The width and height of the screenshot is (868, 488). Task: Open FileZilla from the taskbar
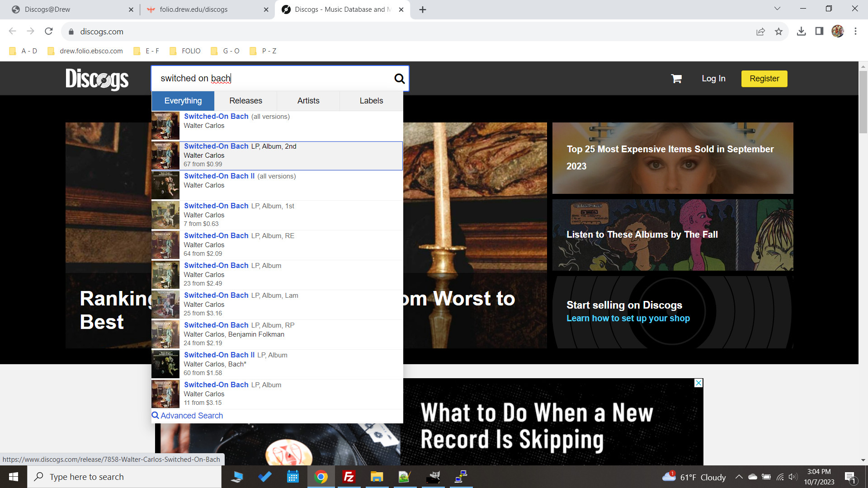(x=349, y=477)
